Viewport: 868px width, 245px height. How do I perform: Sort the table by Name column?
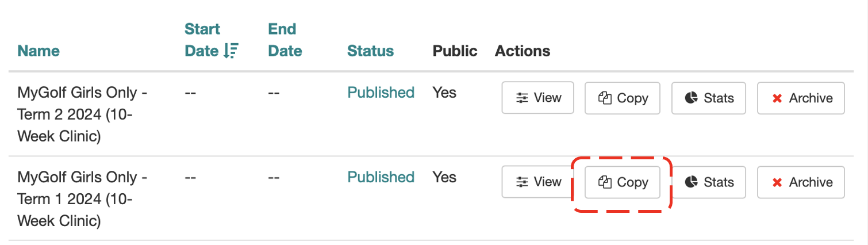click(39, 51)
